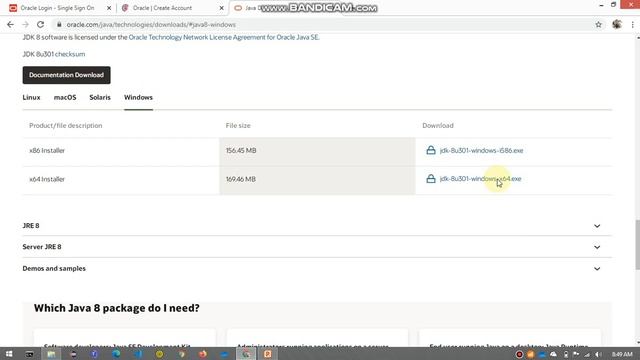
Task: Click the lock icon beside jdk-8u301-windows-x64.exe
Action: click(431, 179)
